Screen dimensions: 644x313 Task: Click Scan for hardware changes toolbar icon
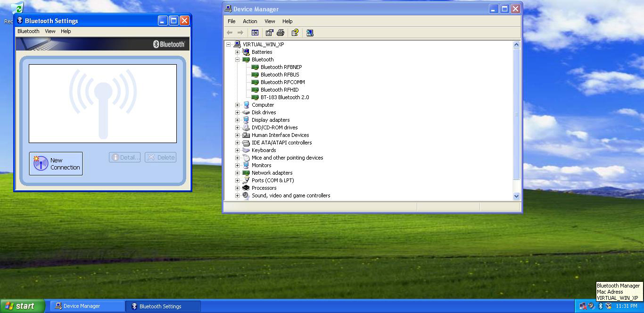pos(310,33)
